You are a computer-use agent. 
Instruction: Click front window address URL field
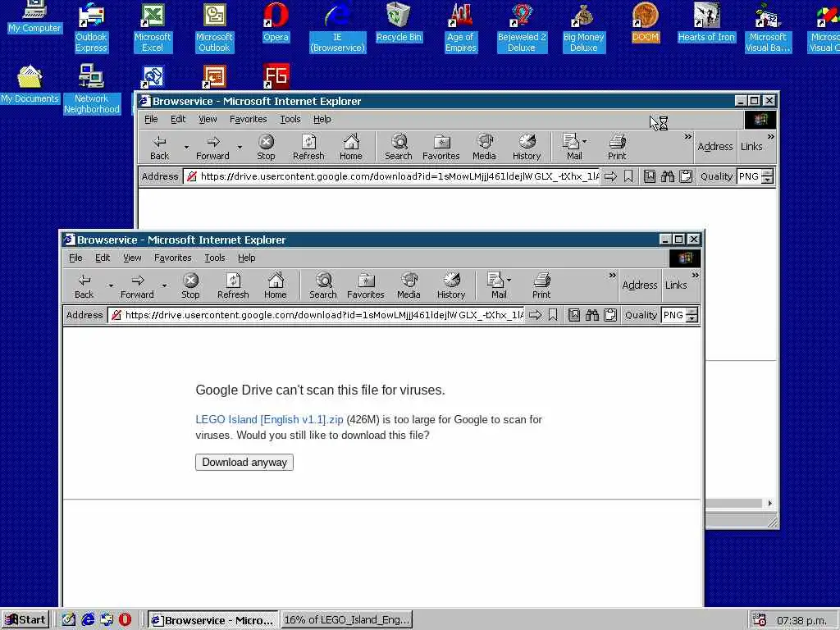pos(316,315)
